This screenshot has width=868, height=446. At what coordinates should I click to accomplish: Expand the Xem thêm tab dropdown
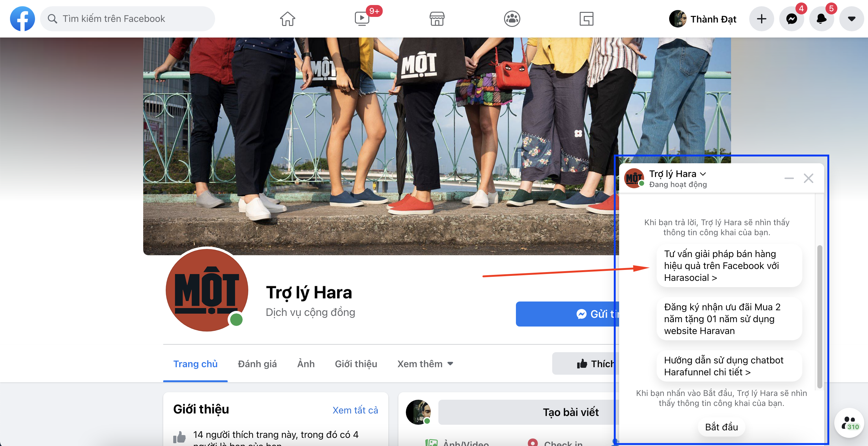(425, 364)
